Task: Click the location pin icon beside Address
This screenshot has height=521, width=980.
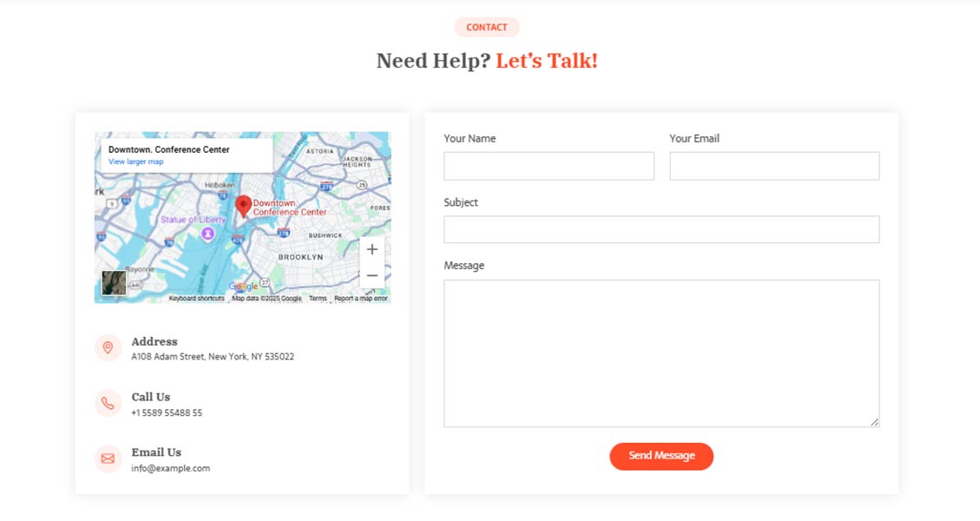Action: [108, 348]
